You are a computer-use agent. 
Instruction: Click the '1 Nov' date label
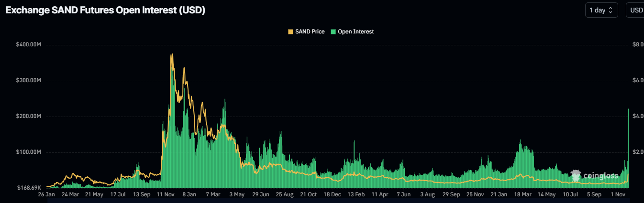619,195
